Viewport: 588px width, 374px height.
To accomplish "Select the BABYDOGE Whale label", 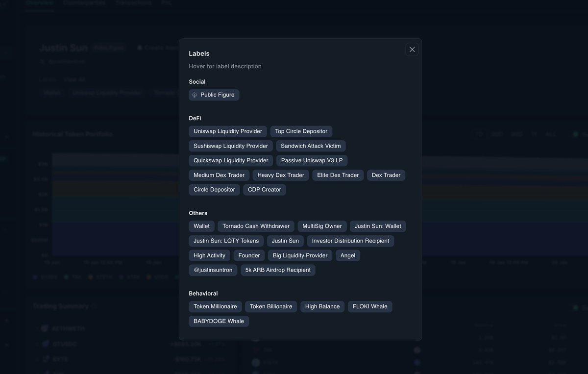I will click(x=219, y=322).
